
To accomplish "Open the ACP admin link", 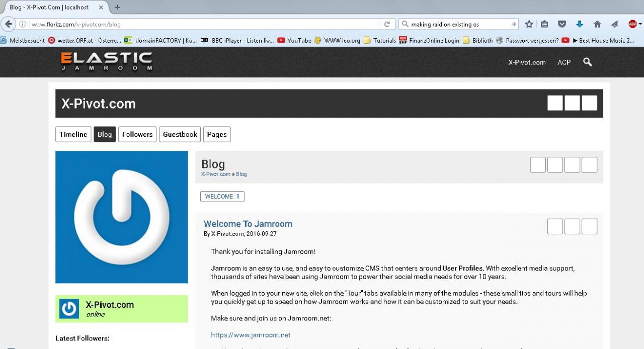I will 564,62.
